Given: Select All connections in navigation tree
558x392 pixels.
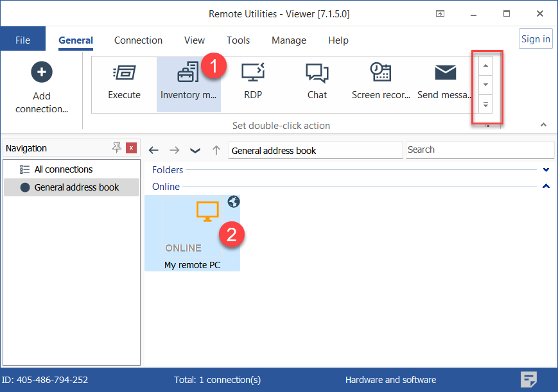Looking at the screenshot, I should pyautogui.click(x=63, y=169).
